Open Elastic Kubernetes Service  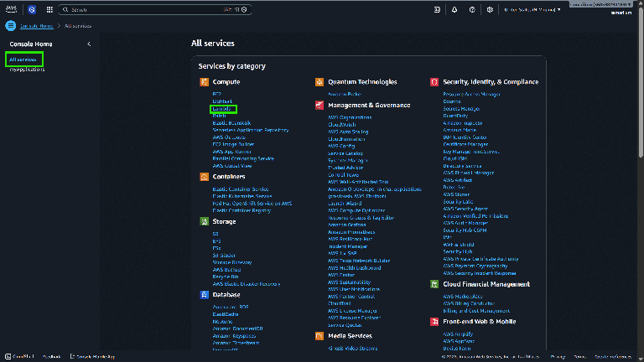(241, 196)
